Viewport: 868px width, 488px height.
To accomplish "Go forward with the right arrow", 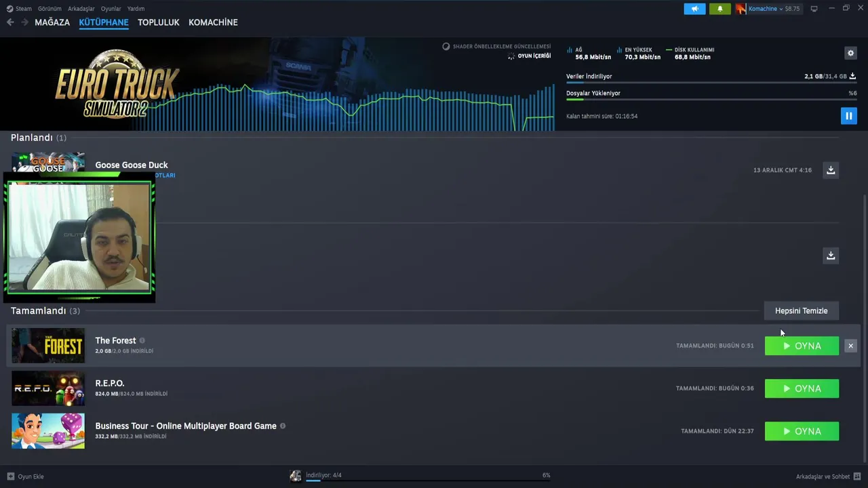I will pos(24,22).
